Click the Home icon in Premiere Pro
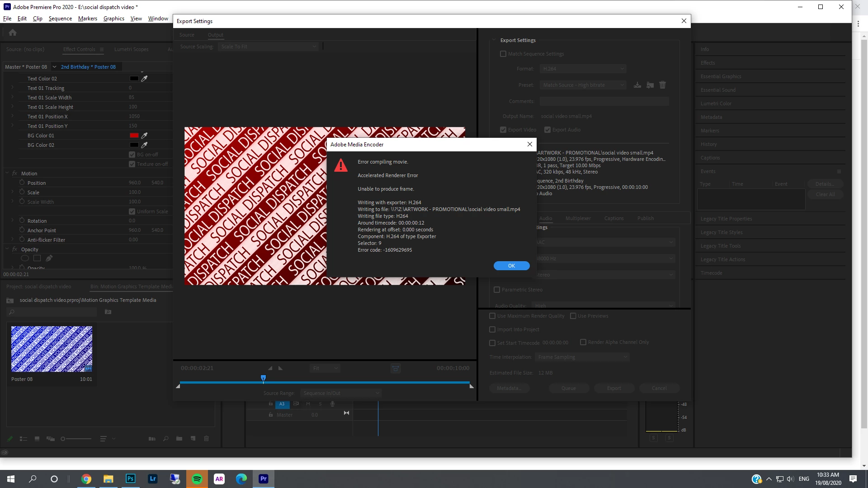 (13, 33)
